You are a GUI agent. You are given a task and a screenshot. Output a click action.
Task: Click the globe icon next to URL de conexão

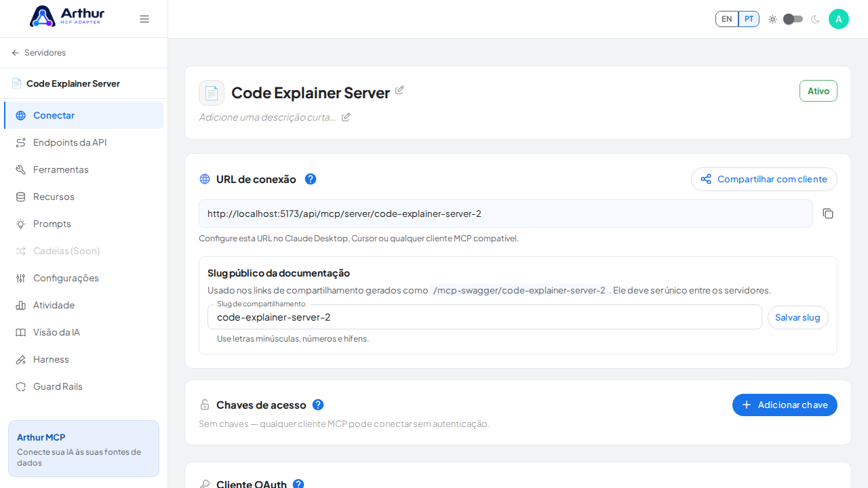205,179
